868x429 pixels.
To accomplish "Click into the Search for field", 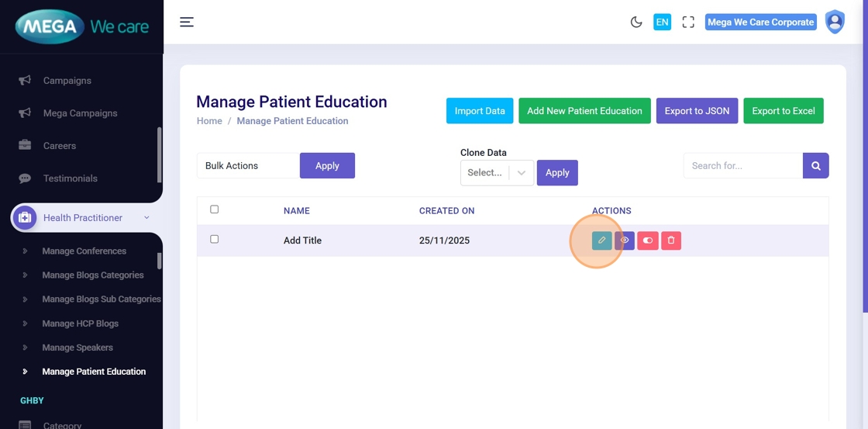I will [x=742, y=166].
